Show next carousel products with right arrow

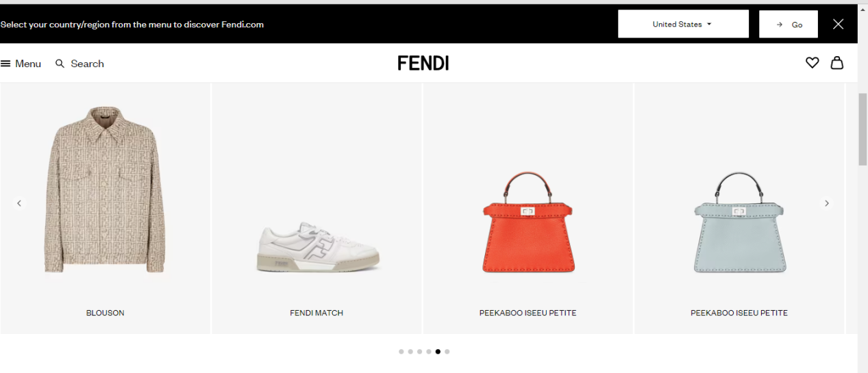point(827,203)
